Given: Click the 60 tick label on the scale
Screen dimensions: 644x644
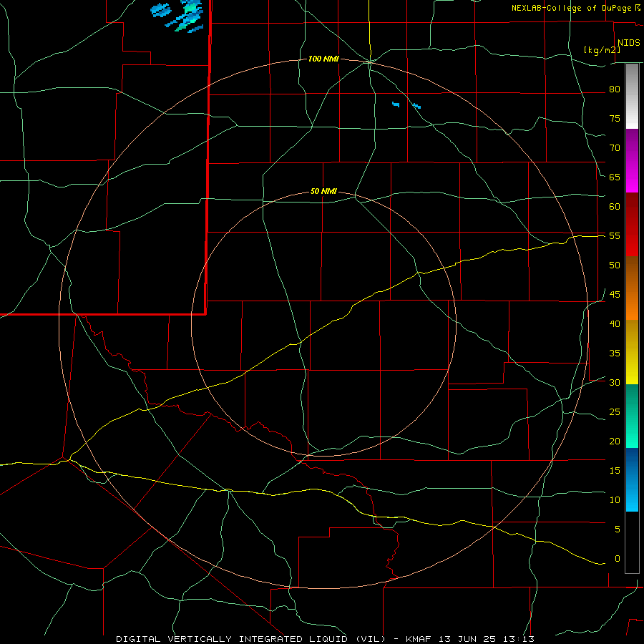Looking at the screenshot, I should [615, 206].
